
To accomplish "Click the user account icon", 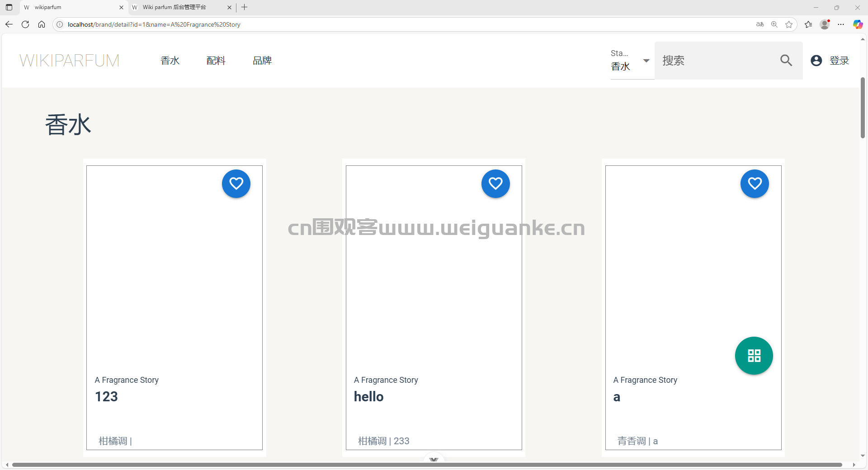I will 816,61.
